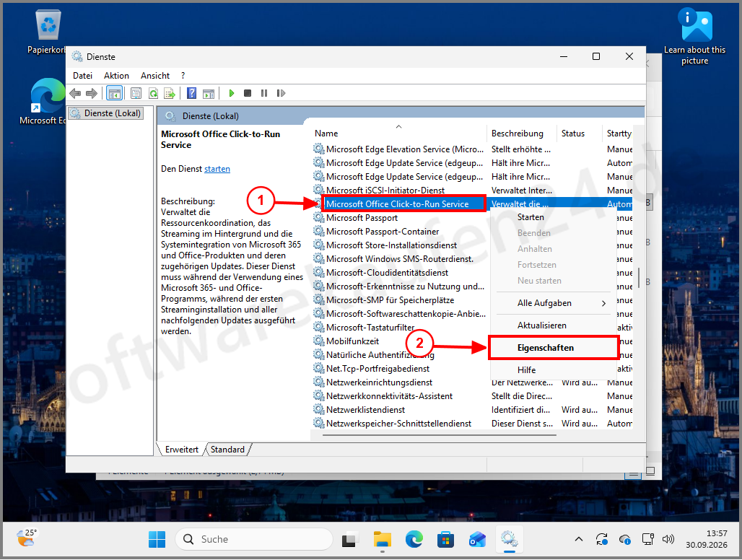
Task: Open the weather widget showing 25°
Action: [x=27, y=538]
